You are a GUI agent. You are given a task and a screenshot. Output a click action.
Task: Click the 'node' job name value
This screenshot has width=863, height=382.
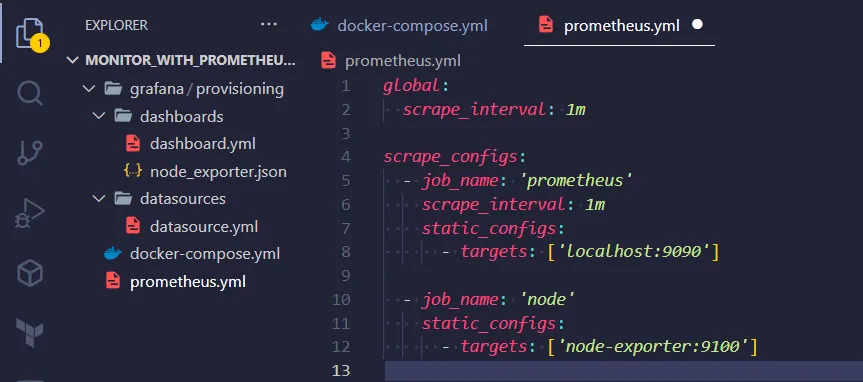coord(547,299)
